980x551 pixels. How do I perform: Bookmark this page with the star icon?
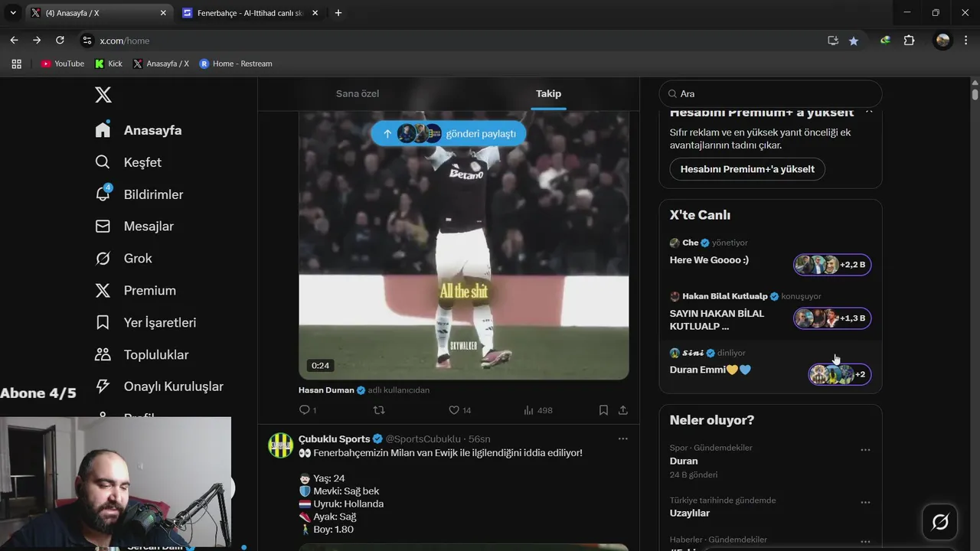(854, 41)
